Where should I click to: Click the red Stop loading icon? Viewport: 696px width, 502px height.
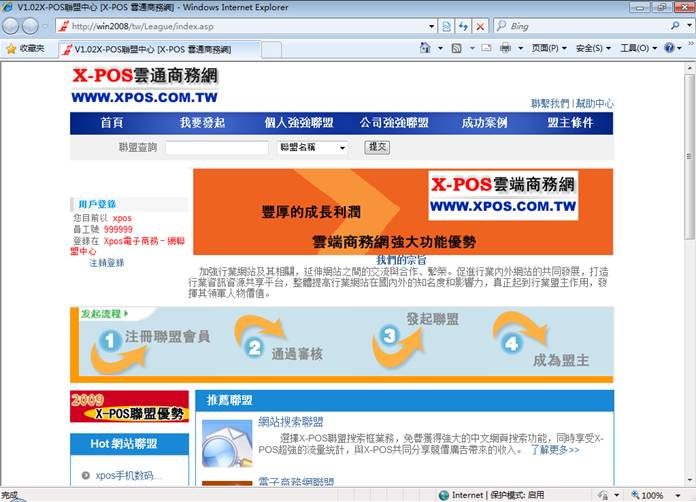pos(480,26)
